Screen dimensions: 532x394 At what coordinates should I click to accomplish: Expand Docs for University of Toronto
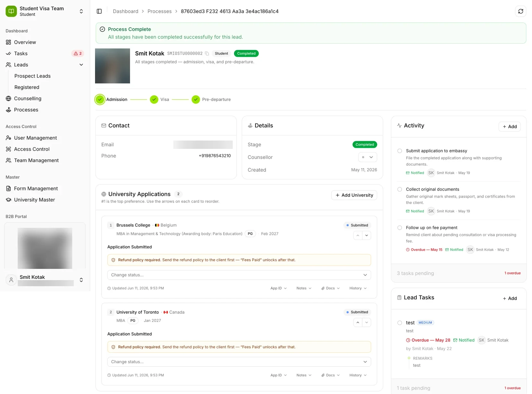pos(330,375)
